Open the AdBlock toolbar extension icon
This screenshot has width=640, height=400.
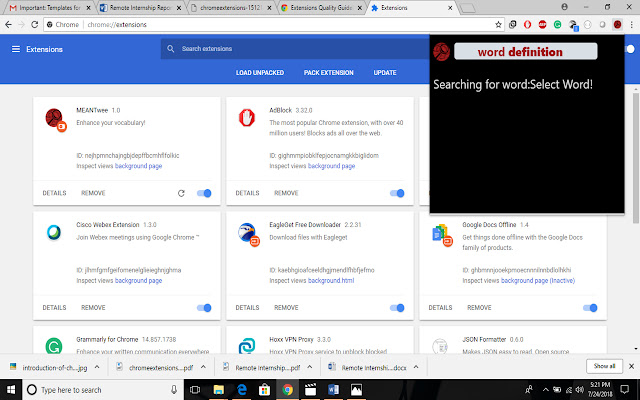click(542, 25)
